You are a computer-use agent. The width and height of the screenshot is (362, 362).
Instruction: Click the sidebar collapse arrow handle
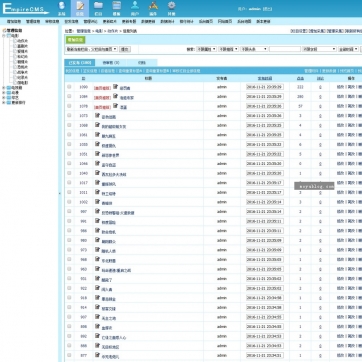(60, 193)
